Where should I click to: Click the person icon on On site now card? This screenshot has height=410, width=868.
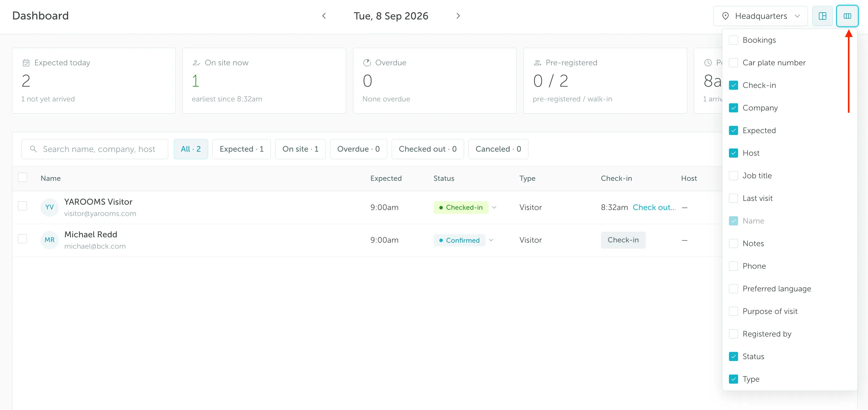(196, 63)
